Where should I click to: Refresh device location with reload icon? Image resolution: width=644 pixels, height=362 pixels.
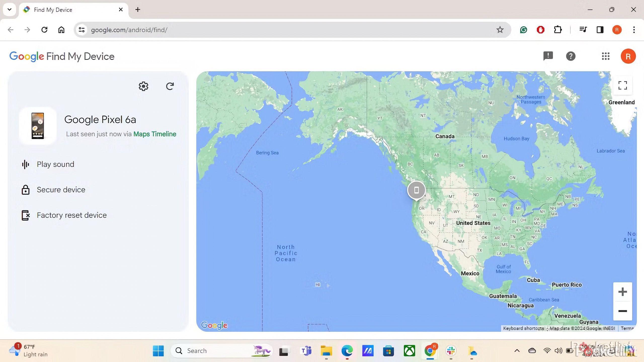(x=170, y=86)
